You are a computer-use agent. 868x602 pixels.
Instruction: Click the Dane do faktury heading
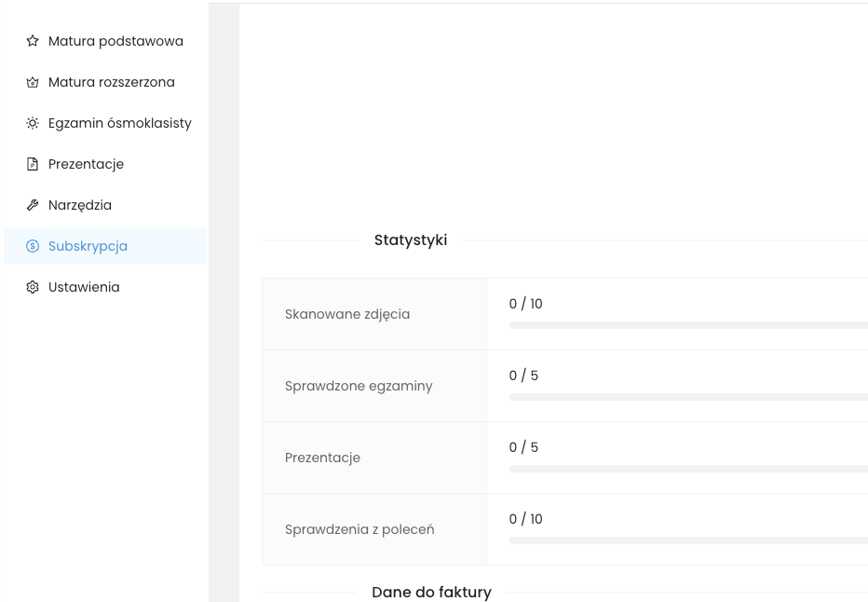pyautogui.click(x=431, y=593)
